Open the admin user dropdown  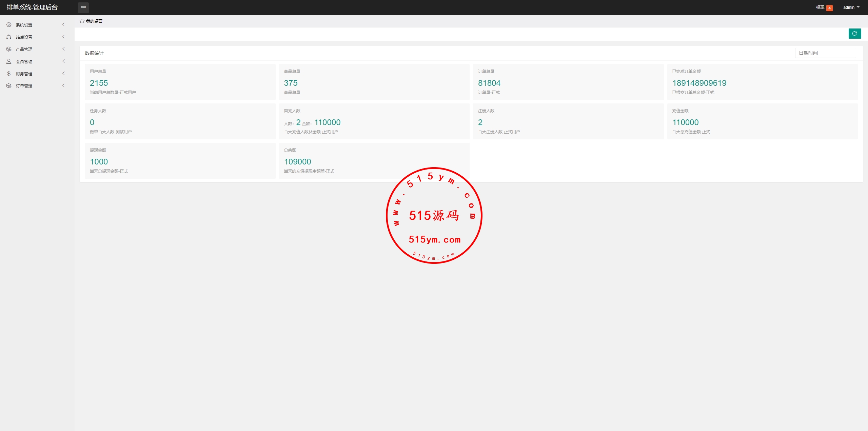[851, 7]
